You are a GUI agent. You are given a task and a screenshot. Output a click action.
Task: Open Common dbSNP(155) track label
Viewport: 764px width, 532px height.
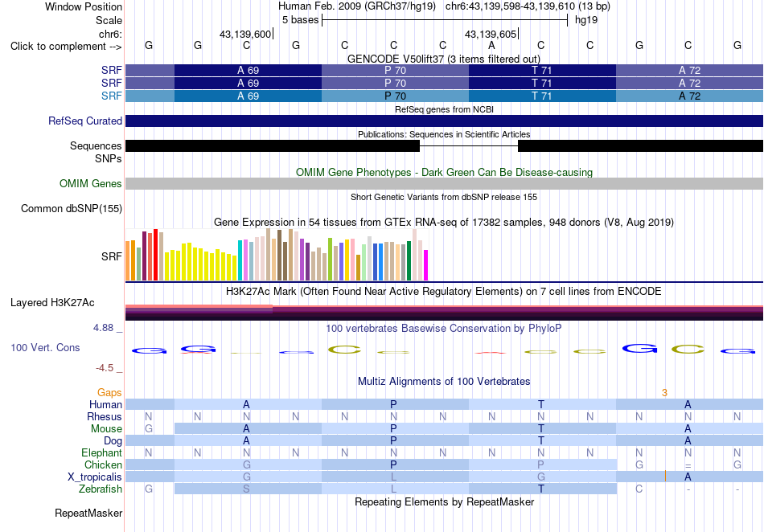(x=71, y=208)
